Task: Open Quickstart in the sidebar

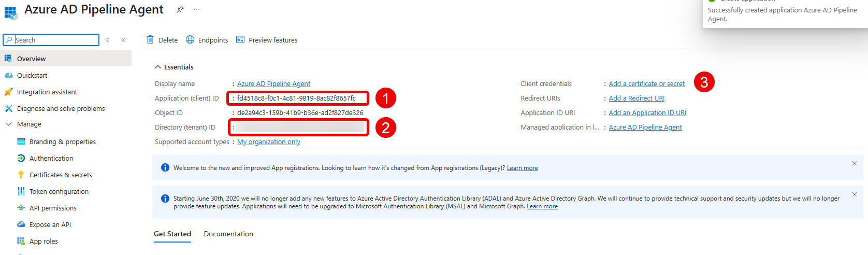Action: [32, 75]
